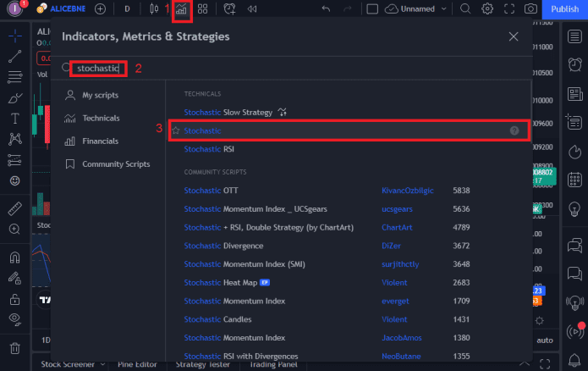Open the public chats icon

574,246
